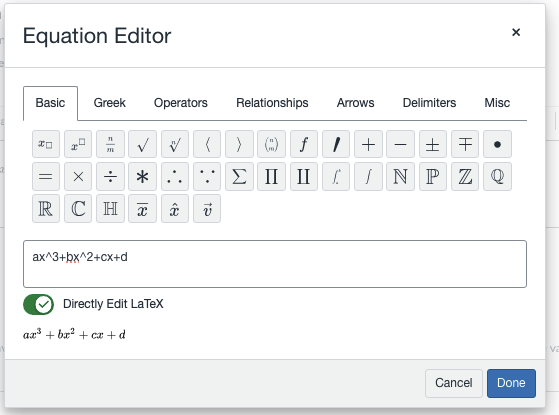Insert n over m fraction
This screenshot has width=559, height=415.
point(110,144)
